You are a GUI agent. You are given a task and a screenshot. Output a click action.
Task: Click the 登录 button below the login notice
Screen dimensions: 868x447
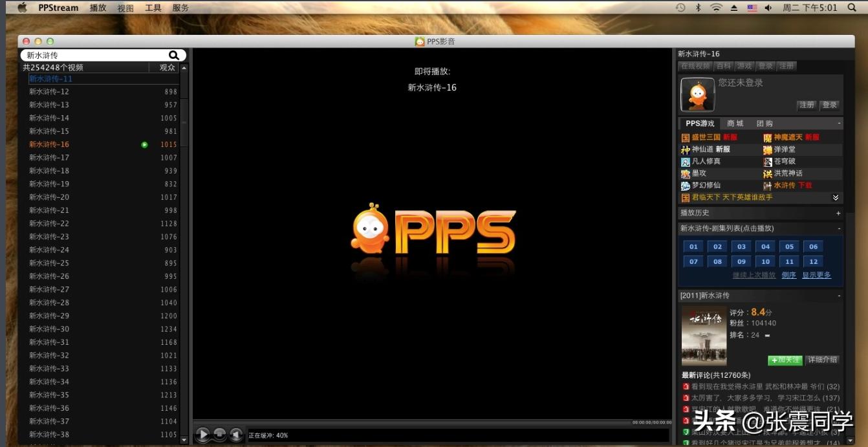[829, 105]
